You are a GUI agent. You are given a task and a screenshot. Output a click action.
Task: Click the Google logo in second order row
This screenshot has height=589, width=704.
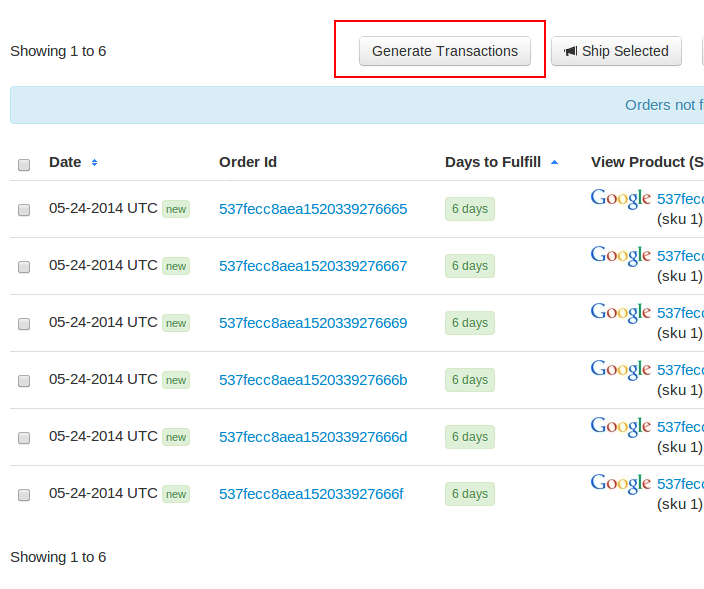point(620,256)
